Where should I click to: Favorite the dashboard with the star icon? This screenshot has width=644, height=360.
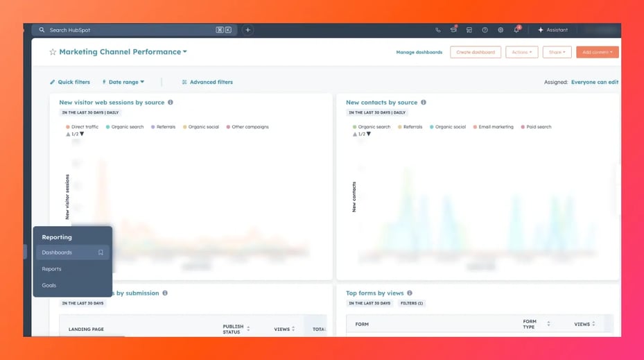point(53,52)
